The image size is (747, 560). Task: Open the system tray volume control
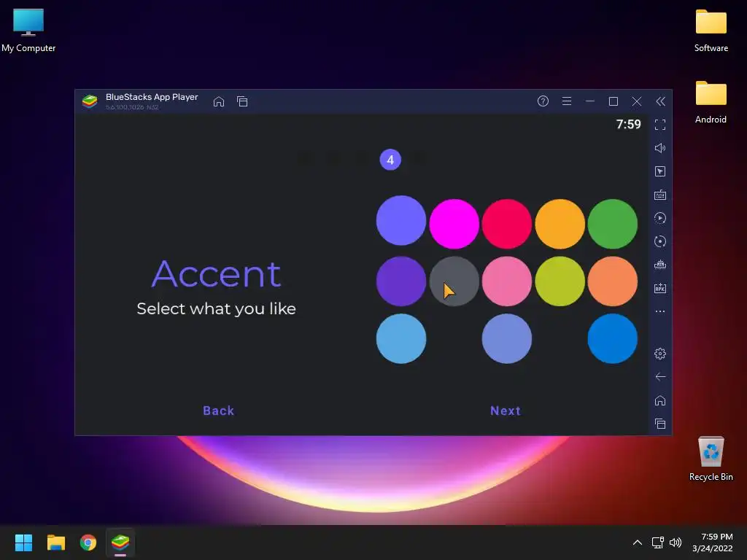(x=676, y=542)
